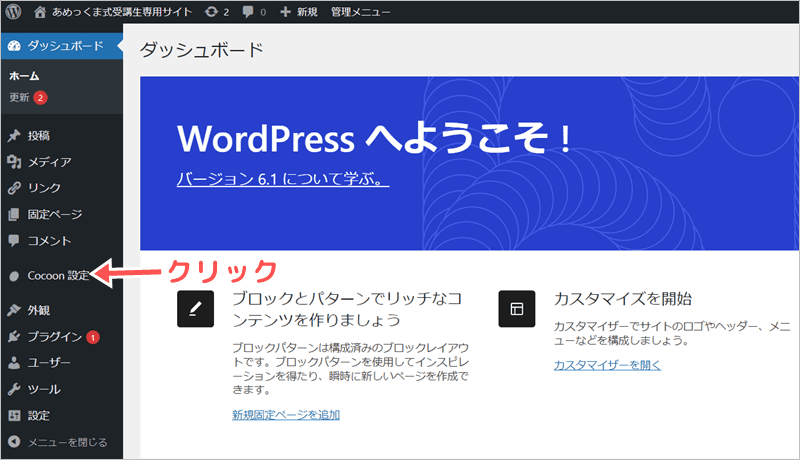This screenshot has height=460, width=800.
Task: Open 設定 at sidebar bottom
Action: [39, 415]
